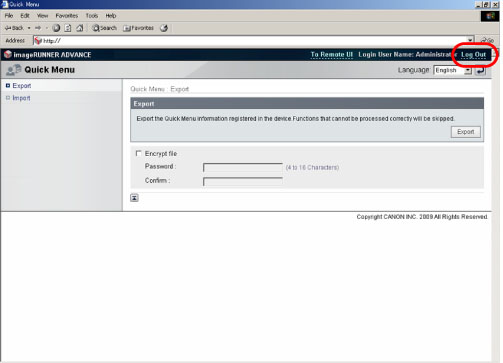The width and height of the screenshot is (503, 363).
Task: Click the Forward navigation arrow
Action: (x=38, y=28)
